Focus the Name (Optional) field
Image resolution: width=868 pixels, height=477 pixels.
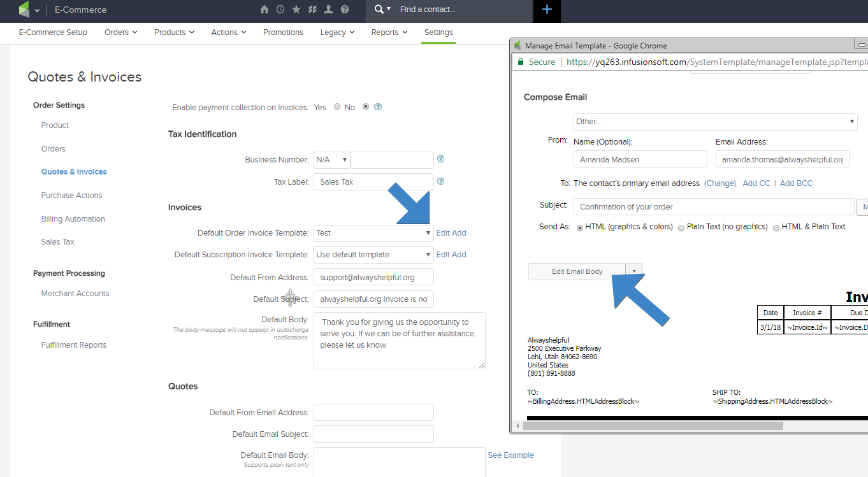[x=640, y=159]
